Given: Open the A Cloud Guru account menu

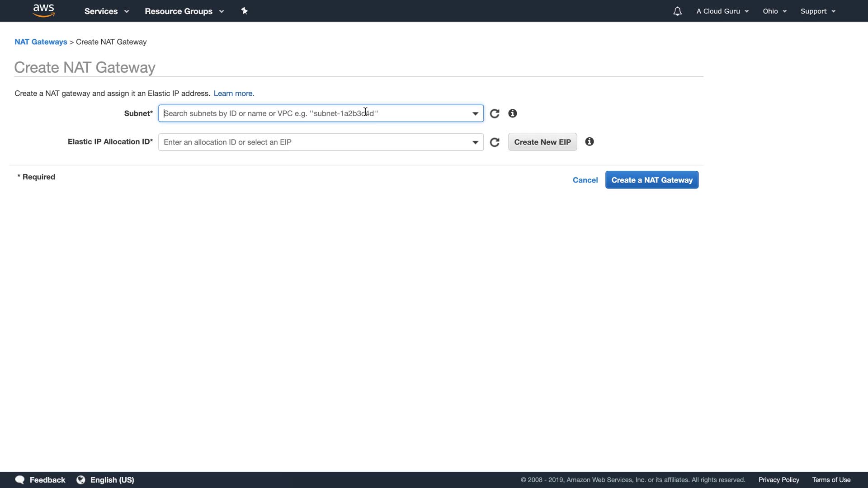Looking at the screenshot, I should (722, 11).
